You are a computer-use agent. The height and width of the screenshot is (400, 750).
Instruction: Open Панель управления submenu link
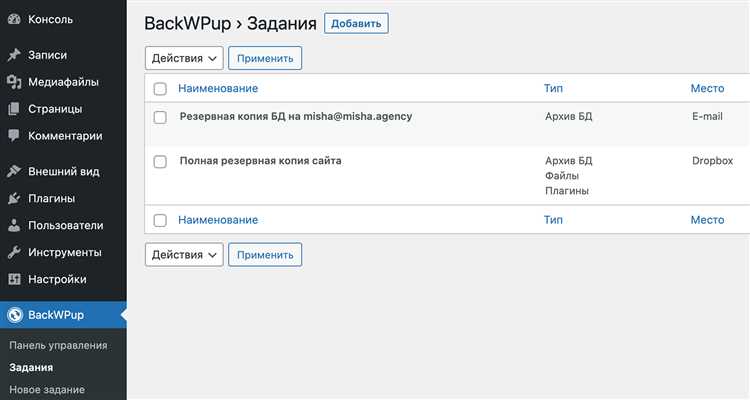58,345
